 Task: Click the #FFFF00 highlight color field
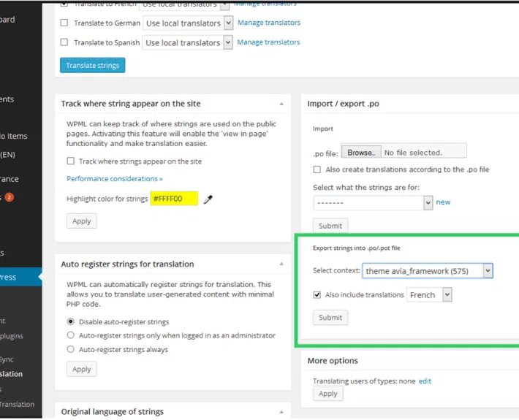tap(174, 199)
